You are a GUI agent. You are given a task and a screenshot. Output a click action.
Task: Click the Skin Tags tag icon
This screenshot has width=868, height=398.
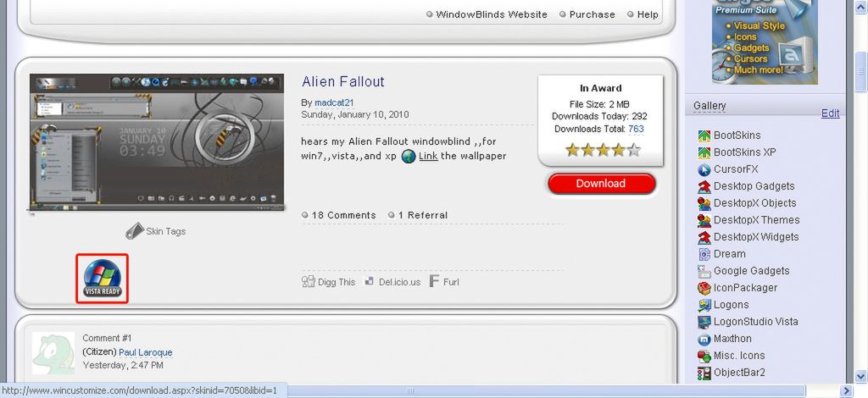[x=135, y=230]
